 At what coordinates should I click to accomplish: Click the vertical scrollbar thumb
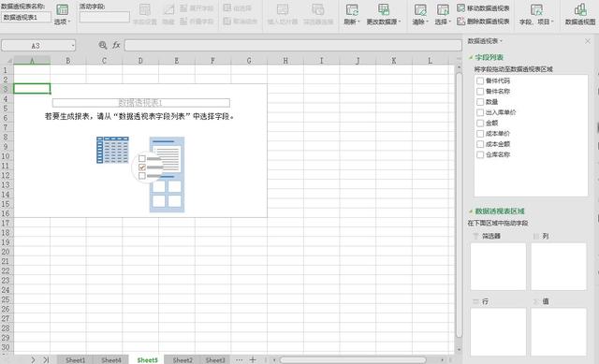[459, 205]
